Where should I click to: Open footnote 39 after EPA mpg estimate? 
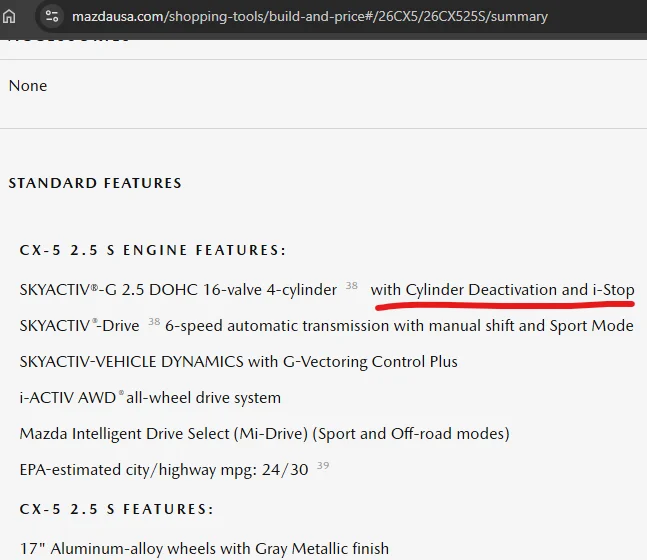[x=323, y=466]
